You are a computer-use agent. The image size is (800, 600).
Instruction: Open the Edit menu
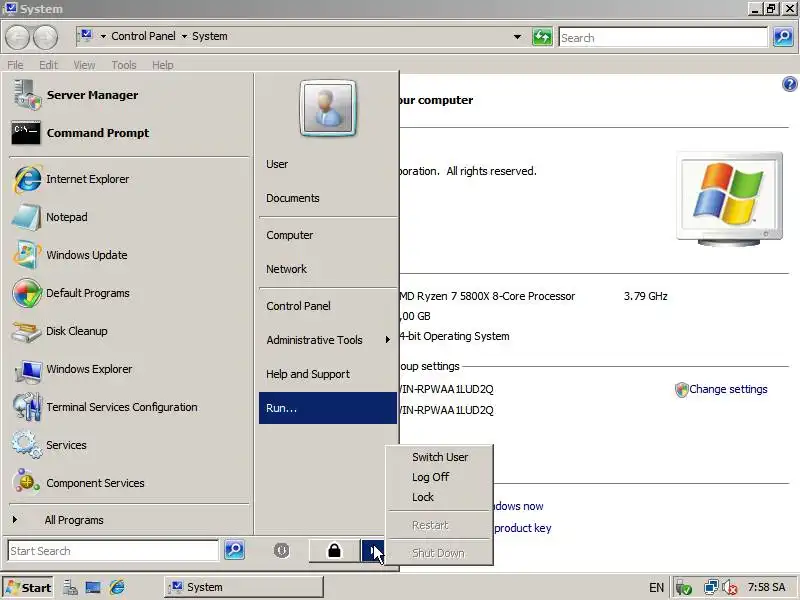(x=48, y=65)
